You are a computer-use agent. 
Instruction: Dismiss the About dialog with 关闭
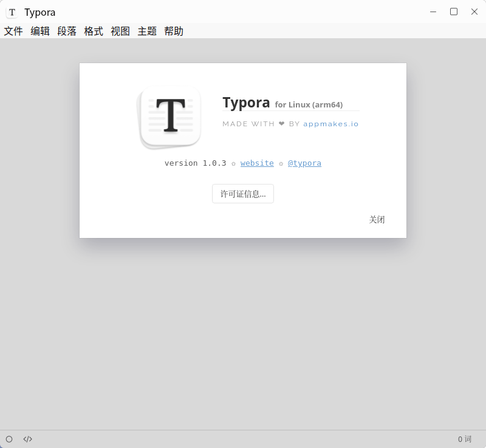[377, 220]
